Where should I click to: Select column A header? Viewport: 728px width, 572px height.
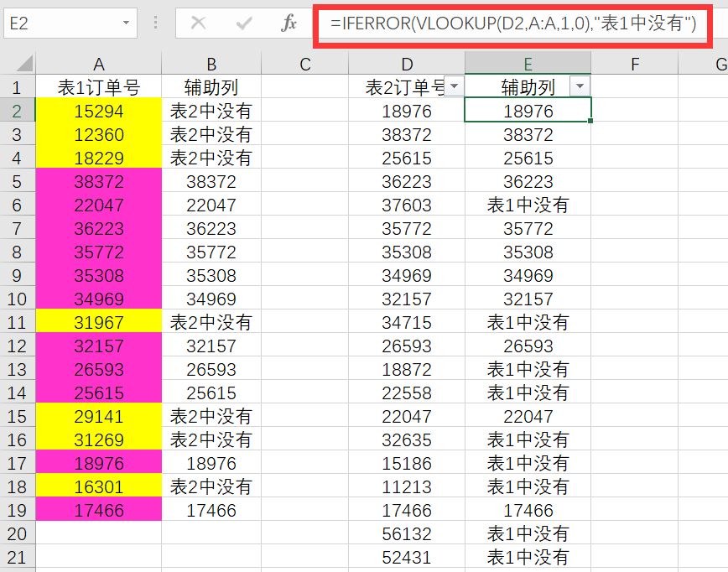(98, 64)
